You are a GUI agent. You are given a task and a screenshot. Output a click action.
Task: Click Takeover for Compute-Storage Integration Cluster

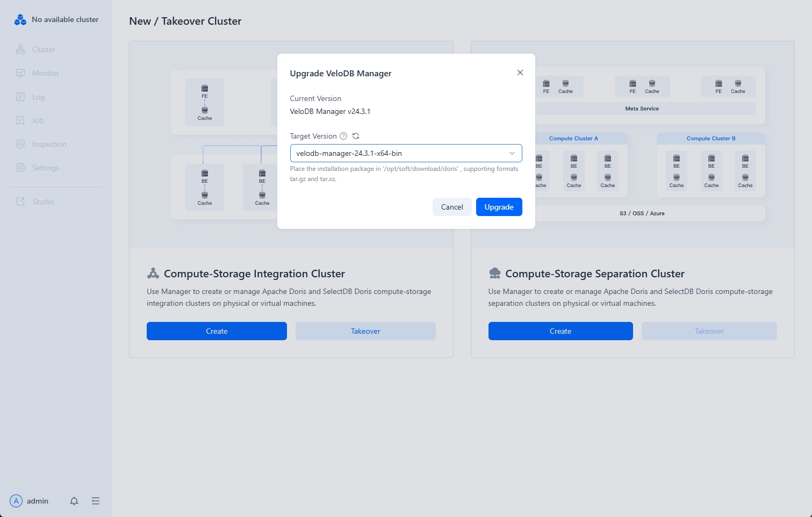[x=365, y=331]
